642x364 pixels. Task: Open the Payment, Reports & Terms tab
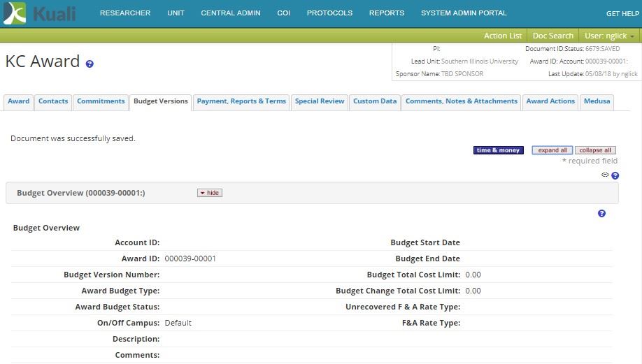[x=241, y=101]
